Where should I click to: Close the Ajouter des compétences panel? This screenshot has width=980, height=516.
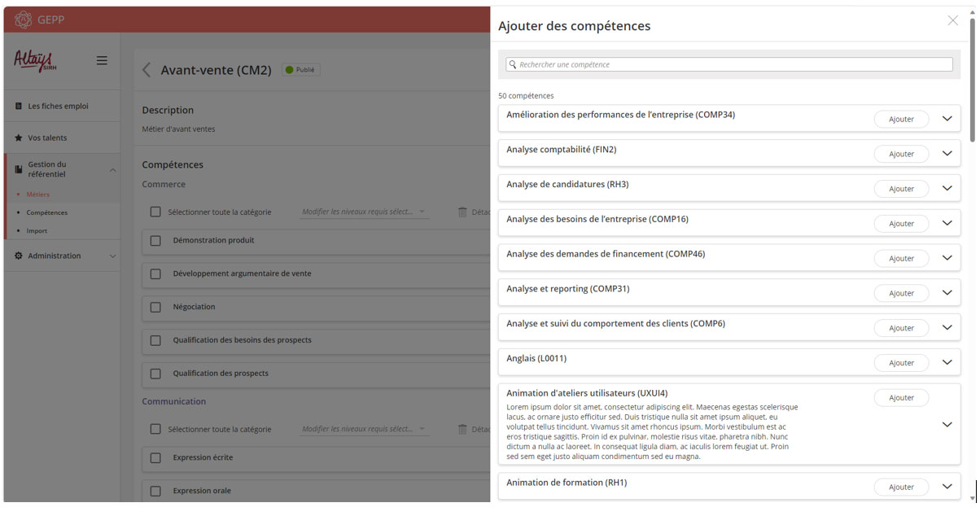(x=952, y=20)
